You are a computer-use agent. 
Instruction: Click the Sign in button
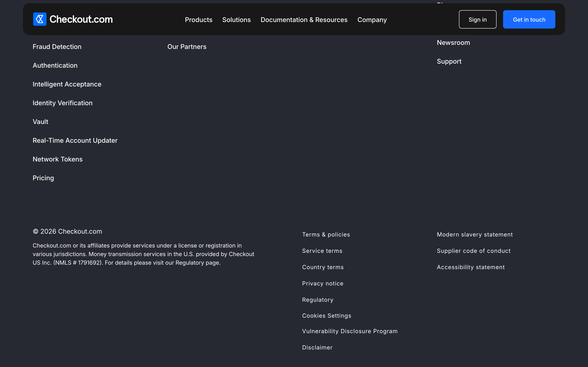[478, 19]
